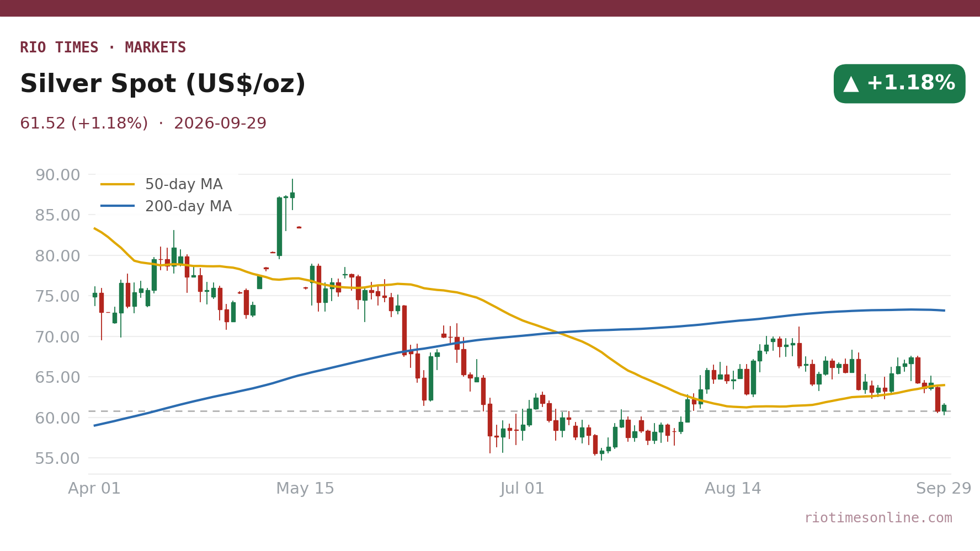Click the Aug 14 x-axis date

pos(733,489)
